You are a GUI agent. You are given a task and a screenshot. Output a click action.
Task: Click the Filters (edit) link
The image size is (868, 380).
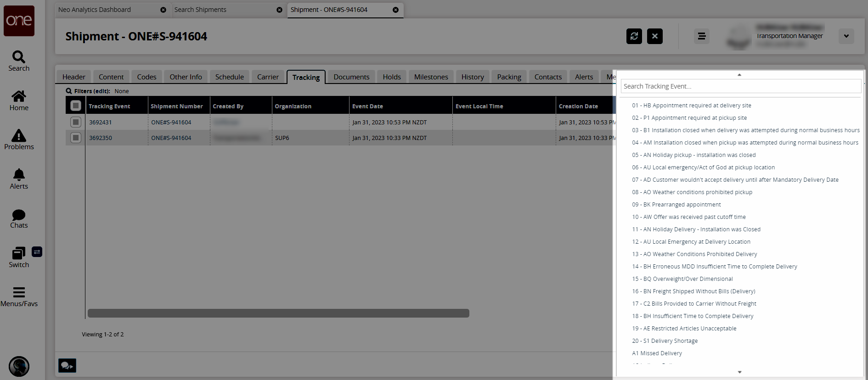(x=92, y=91)
